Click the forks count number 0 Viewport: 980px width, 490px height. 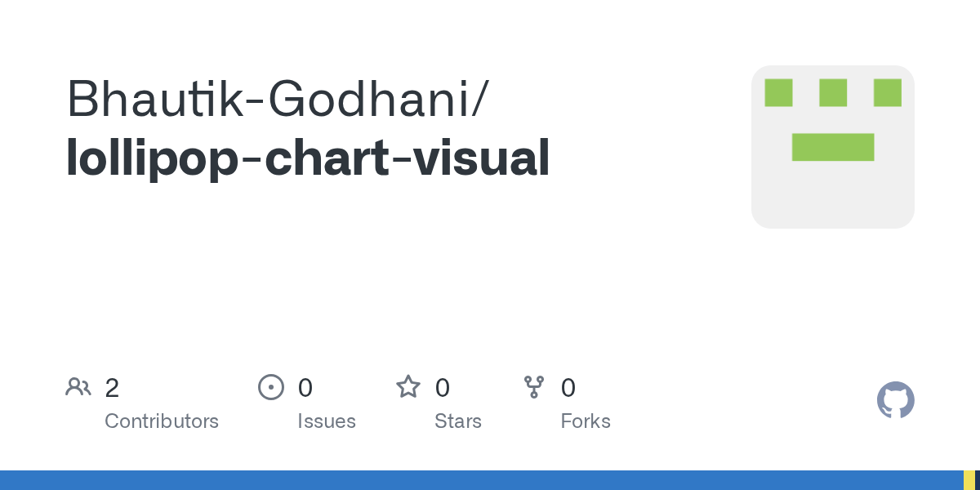568,388
